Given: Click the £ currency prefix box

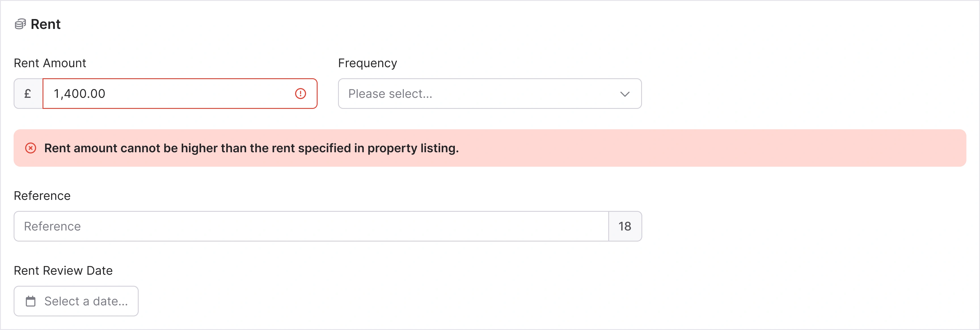Looking at the screenshot, I should 28,94.
